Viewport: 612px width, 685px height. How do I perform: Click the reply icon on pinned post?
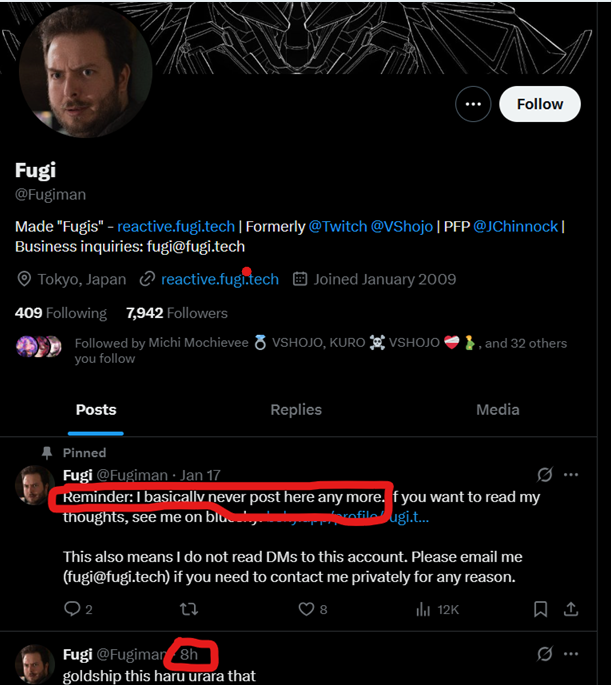[72, 609]
